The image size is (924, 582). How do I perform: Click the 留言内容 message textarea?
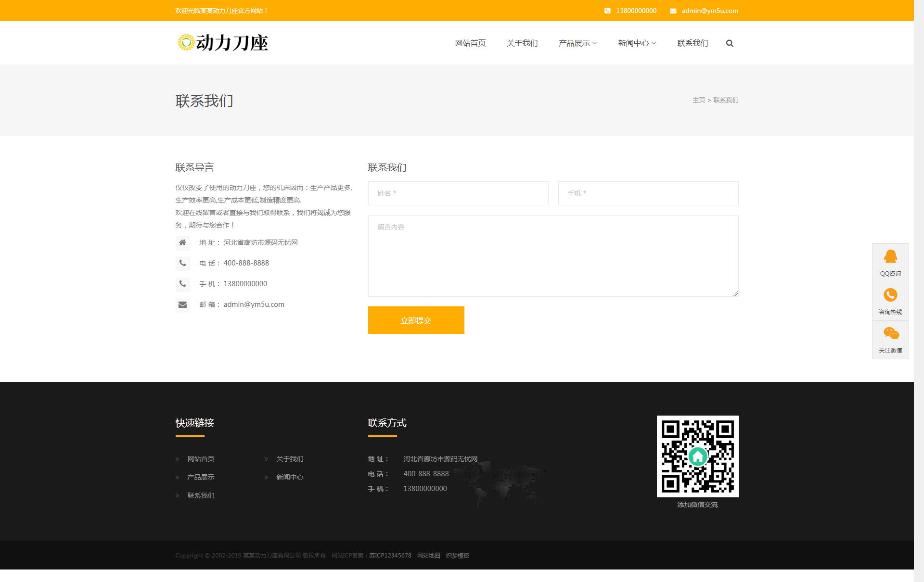click(x=553, y=255)
